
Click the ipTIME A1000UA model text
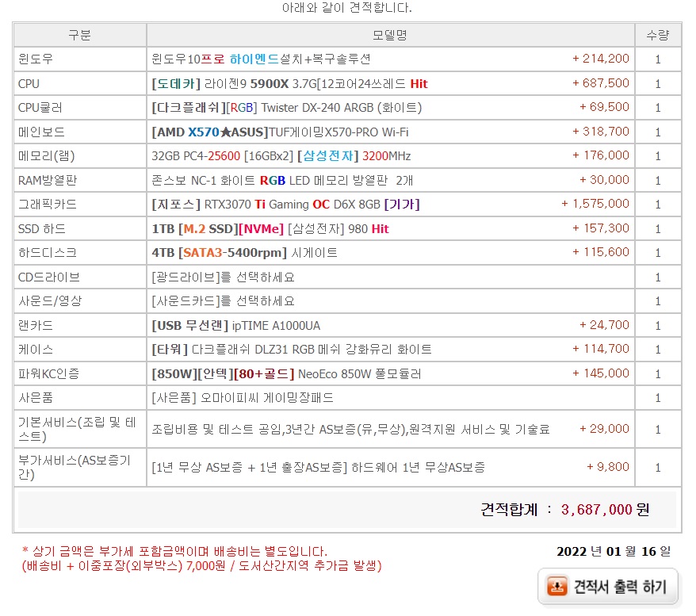(x=236, y=326)
